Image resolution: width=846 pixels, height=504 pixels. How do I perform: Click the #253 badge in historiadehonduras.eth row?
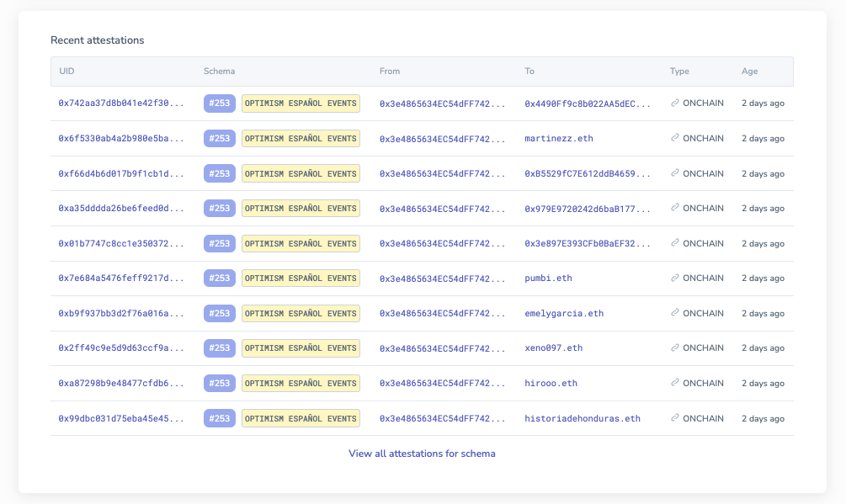point(219,418)
